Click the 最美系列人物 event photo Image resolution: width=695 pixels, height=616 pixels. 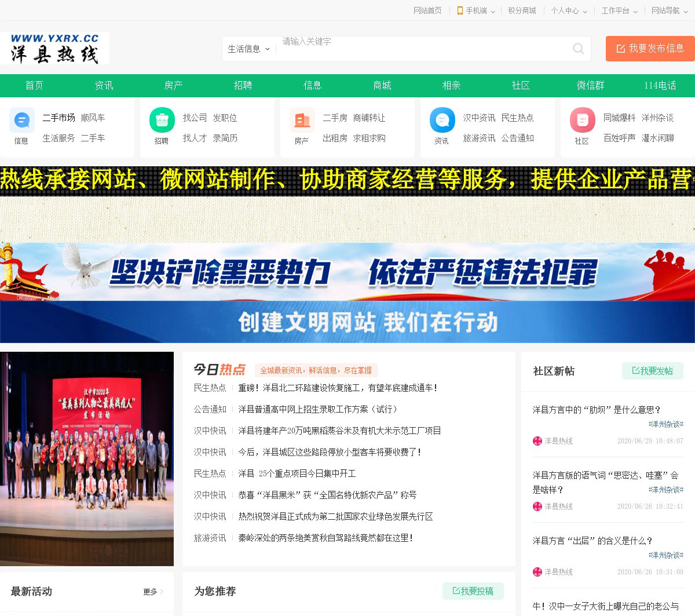click(87, 459)
